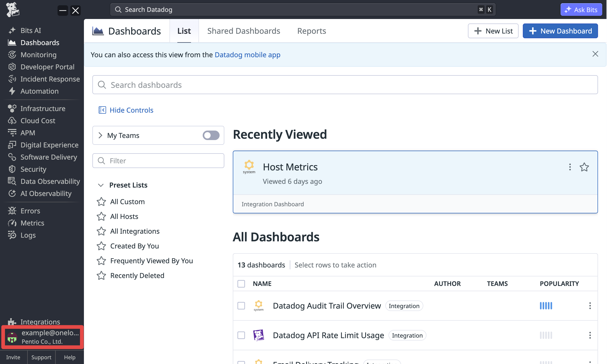607x364 pixels.
Task: Open Incident Response in sidebar
Action: click(x=44, y=79)
